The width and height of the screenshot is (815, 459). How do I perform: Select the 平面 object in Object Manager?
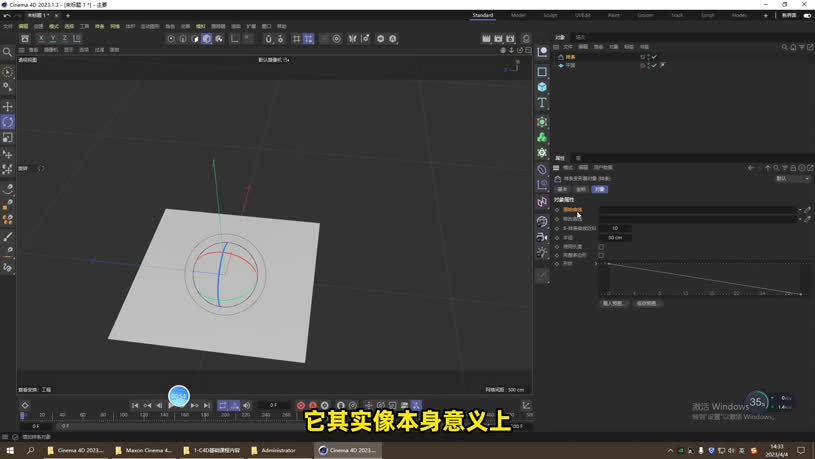click(x=570, y=65)
